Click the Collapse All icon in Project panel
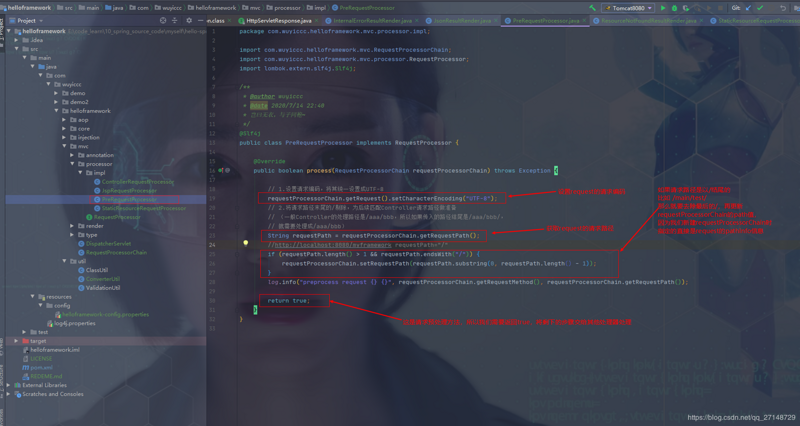 pyautogui.click(x=174, y=20)
